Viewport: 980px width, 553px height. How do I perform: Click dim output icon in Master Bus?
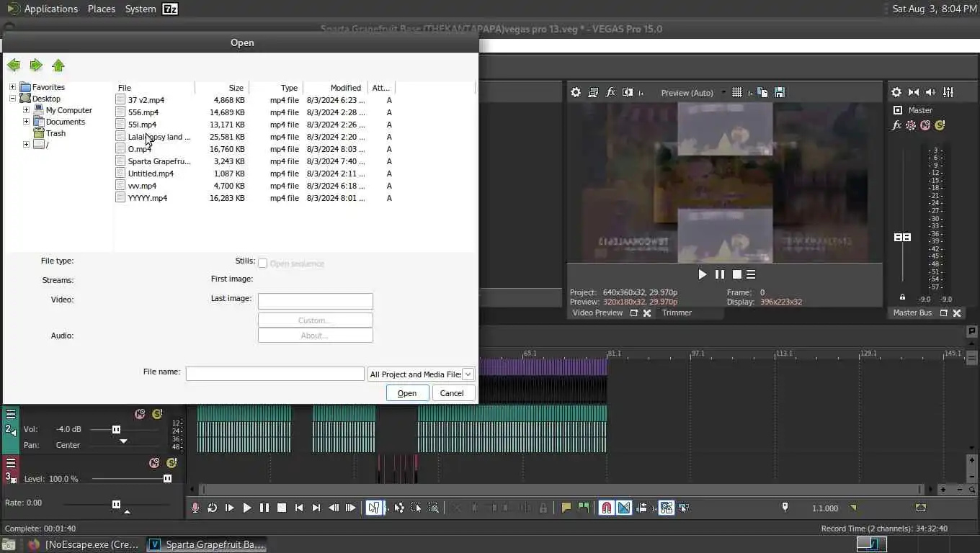click(x=930, y=92)
